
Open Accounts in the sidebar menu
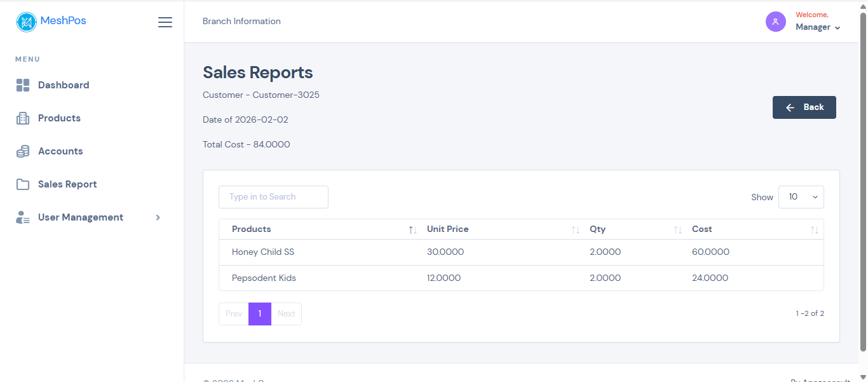(60, 151)
